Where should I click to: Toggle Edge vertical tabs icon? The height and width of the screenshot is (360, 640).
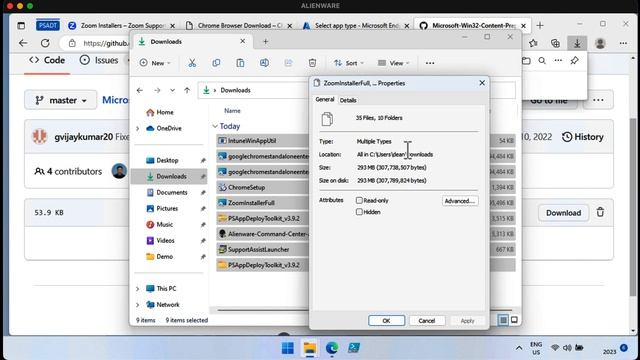(21, 25)
